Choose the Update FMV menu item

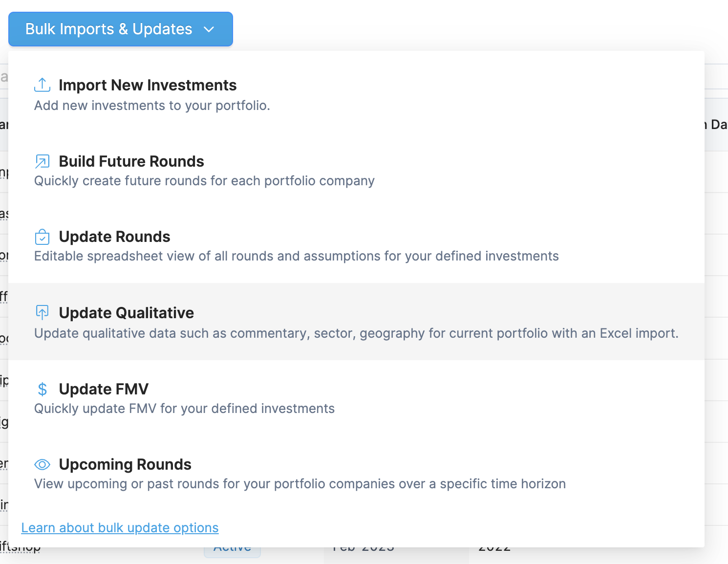tap(104, 389)
